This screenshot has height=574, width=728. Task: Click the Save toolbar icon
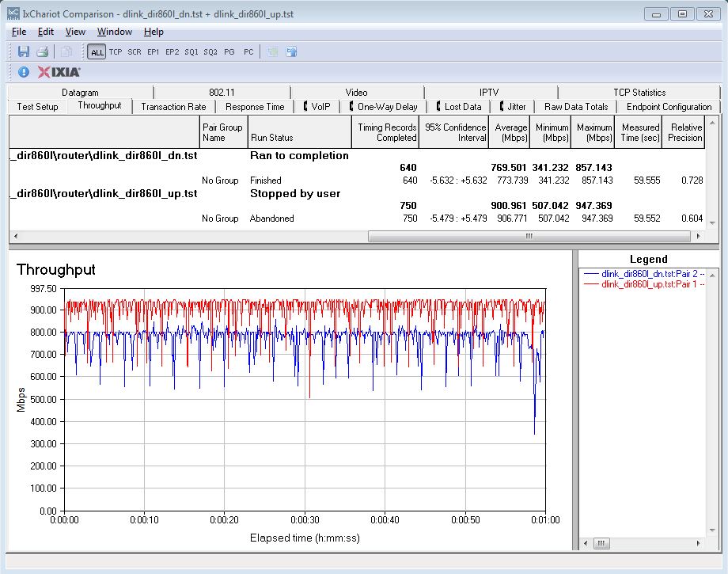24,51
